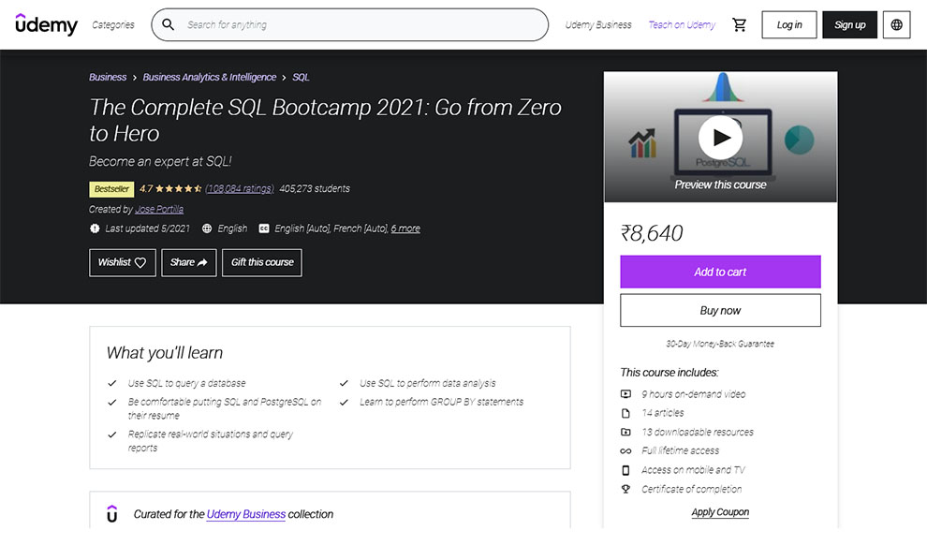
Task: Open the 108,084 ratings link
Action: pos(240,188)
